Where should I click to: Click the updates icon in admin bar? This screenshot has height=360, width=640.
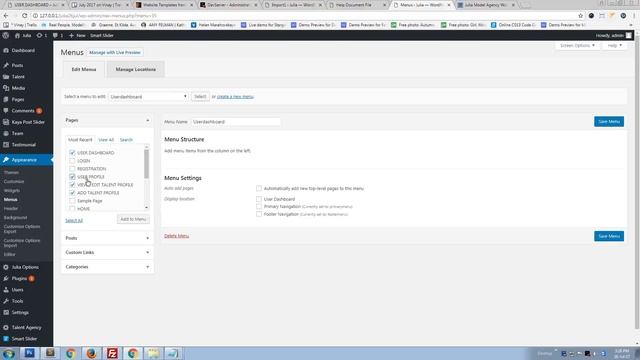pyautogui.click(x=39, y=36)
